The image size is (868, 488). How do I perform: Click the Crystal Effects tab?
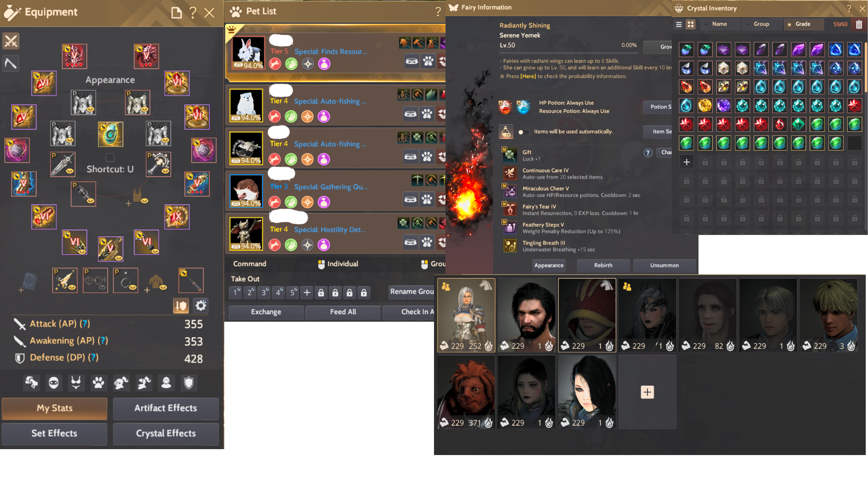click(x=165, y=433)
